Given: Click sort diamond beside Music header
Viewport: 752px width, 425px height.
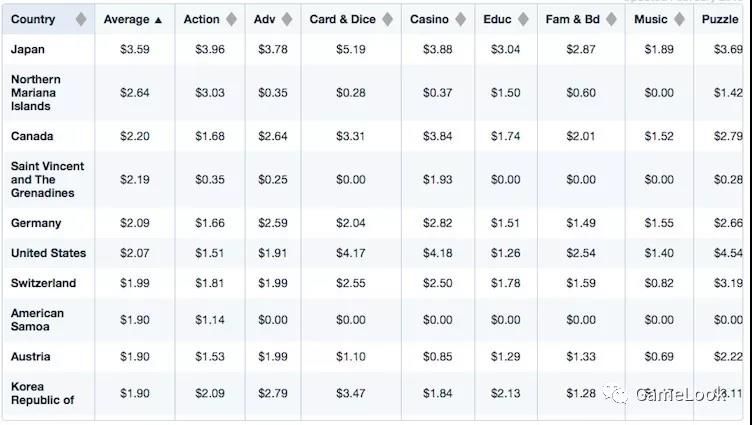Looking at the screenshot, I should point(679,19).
